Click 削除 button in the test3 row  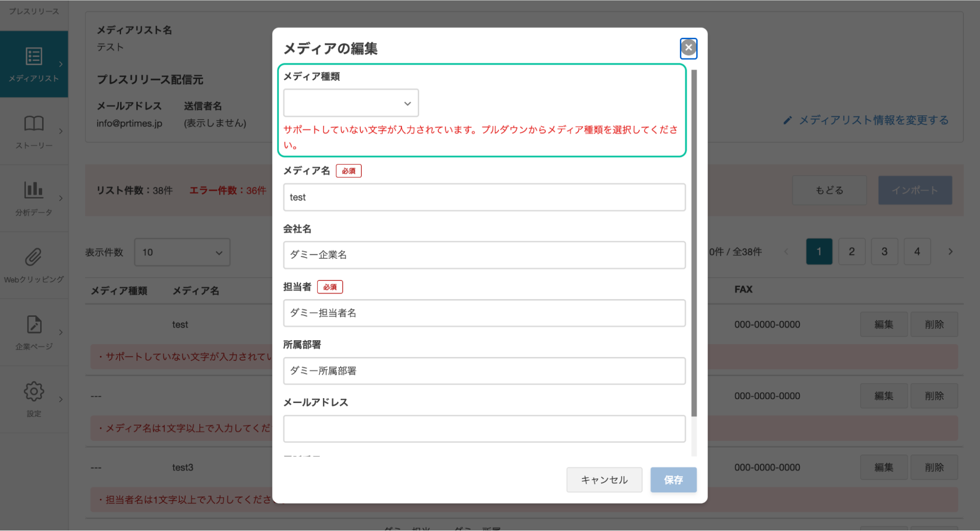[x=934, y=467]
